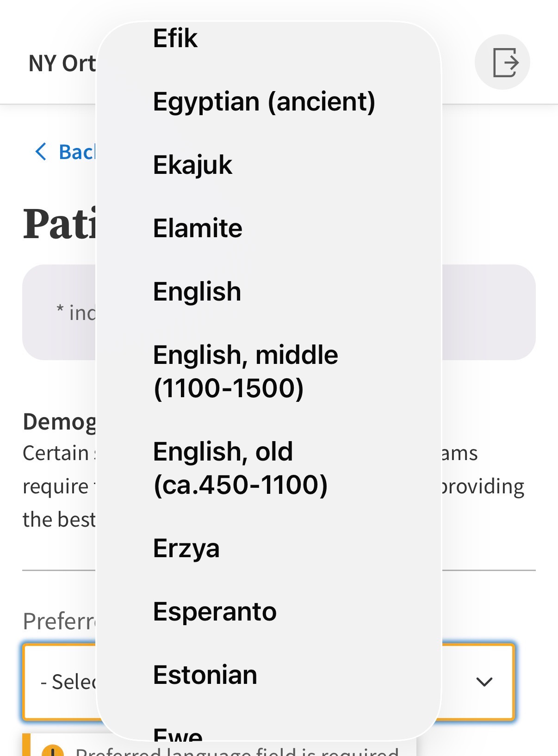Pick Elamite from language options

[268, 228]
